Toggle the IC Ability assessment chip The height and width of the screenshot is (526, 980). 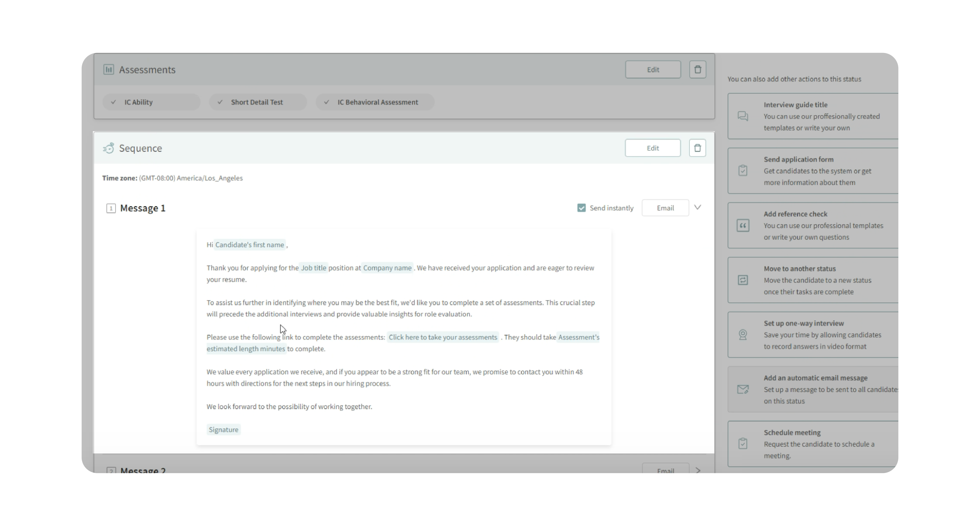click(x=151, y=102)
